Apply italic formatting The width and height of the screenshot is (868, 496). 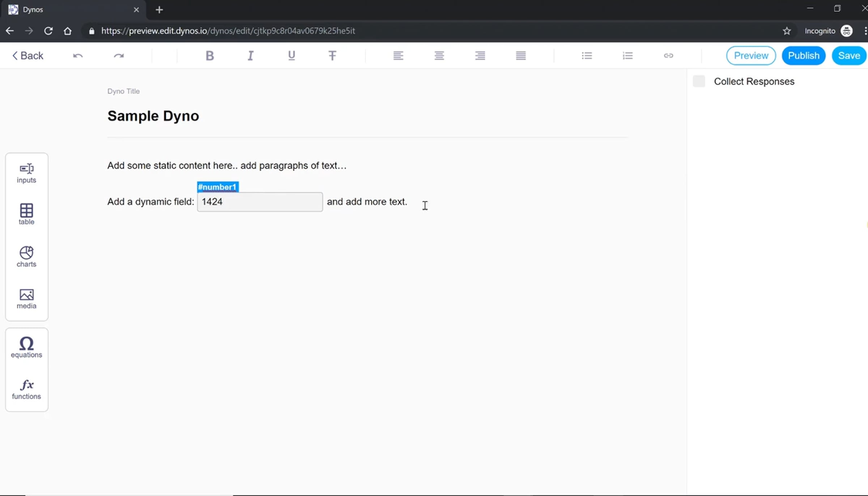[250, 56]
